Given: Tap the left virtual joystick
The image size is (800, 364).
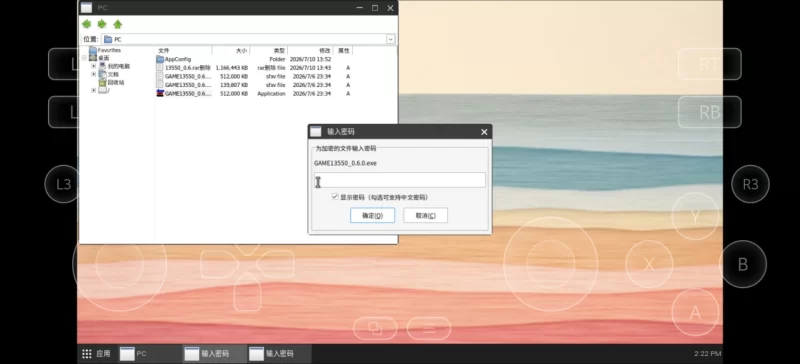Looking at the screenshot, I should point(119,264).
